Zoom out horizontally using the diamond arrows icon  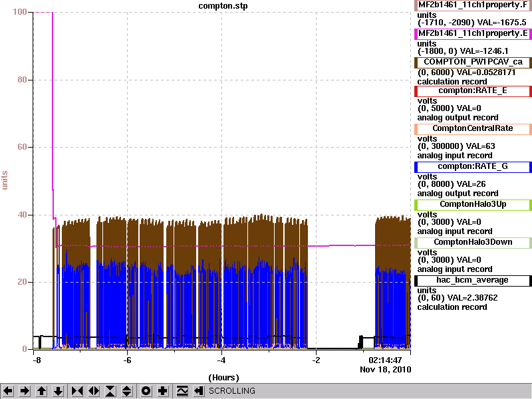(x=94, y=391)
